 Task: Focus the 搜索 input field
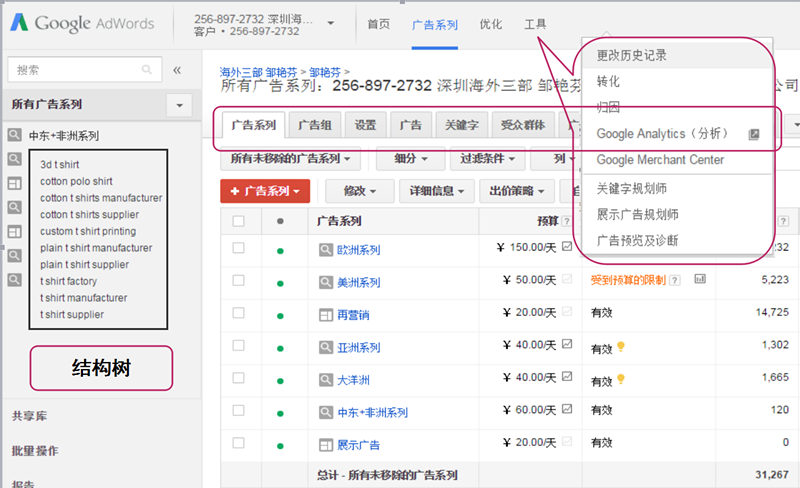pos(85,69)
